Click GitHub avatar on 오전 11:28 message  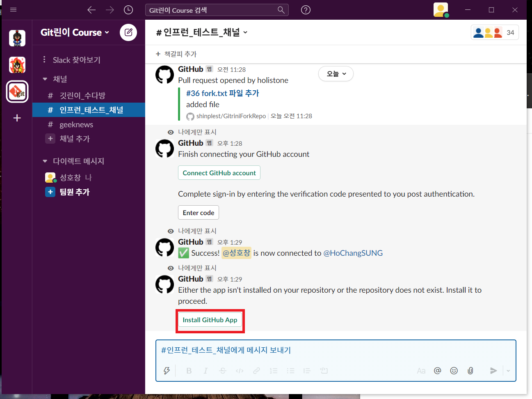(x=164, y=75)
